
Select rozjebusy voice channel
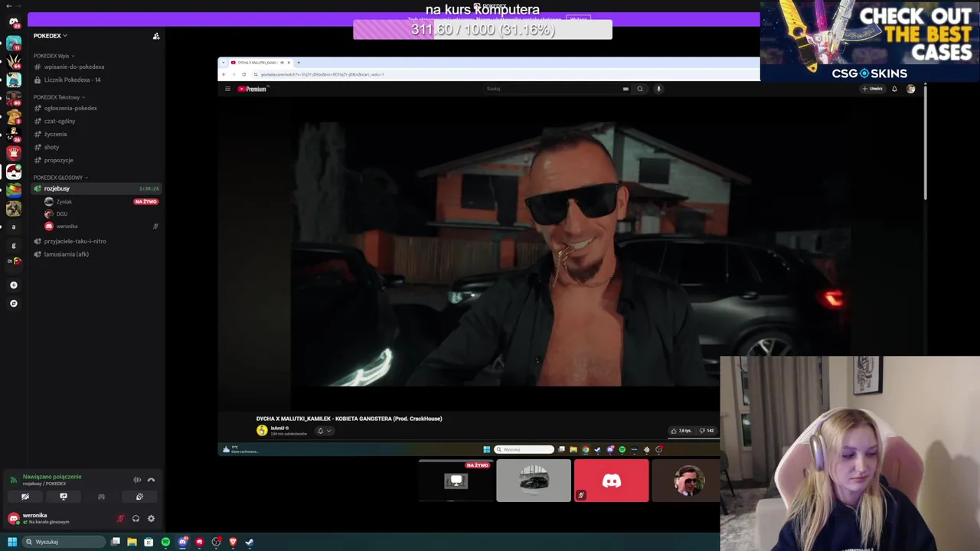point(97,188)
